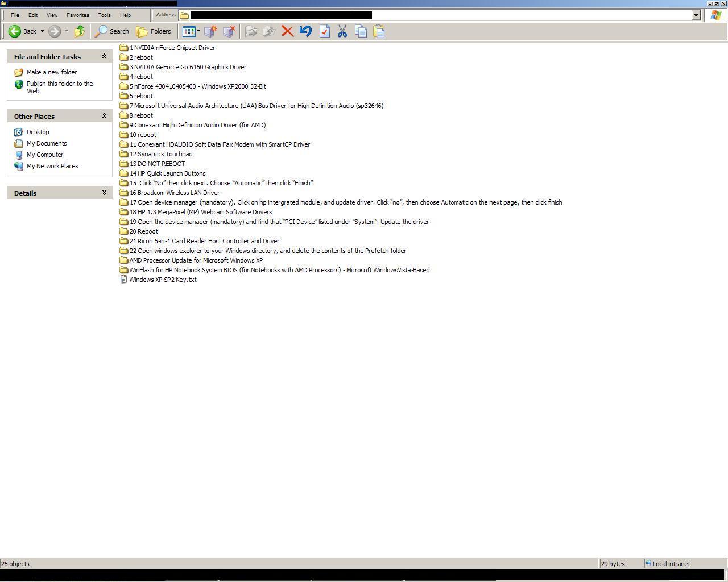Select 'WinFlash for HP Notebook System BIOS' folder
The height and width of the screenshot is (582, 728).
tap(275, 270)
